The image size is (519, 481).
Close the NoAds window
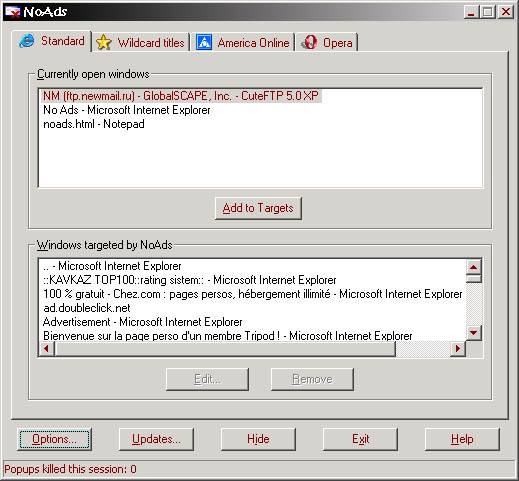pyautogui.click(x=506, y=12)
